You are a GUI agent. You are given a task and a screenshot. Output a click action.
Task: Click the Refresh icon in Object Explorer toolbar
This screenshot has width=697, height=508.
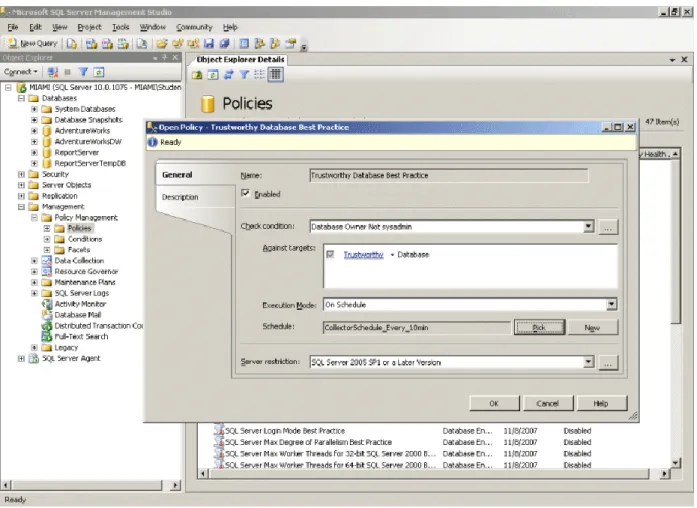coord(99,72)
